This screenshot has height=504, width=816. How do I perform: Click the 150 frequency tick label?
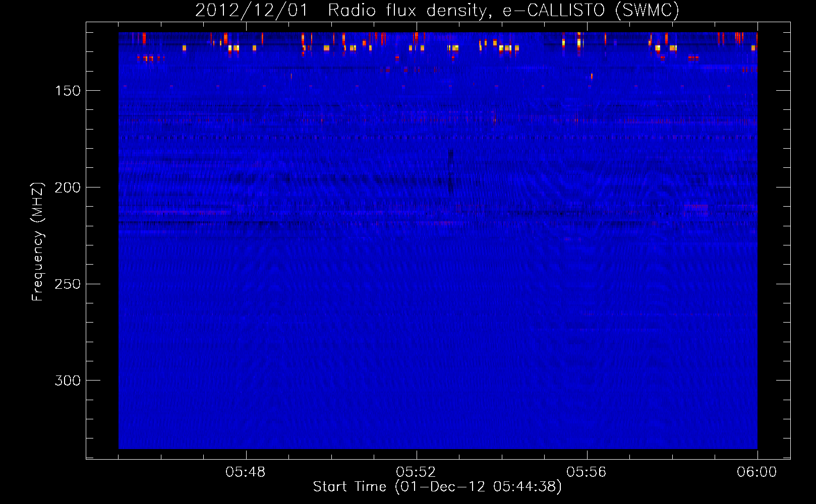68,91
